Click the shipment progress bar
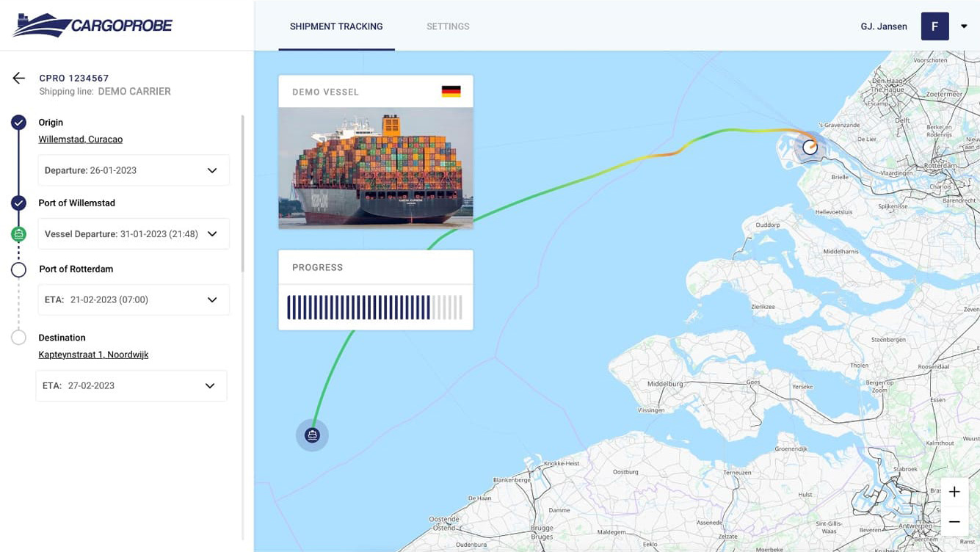 pyautogui.click(x=375, y=306)
